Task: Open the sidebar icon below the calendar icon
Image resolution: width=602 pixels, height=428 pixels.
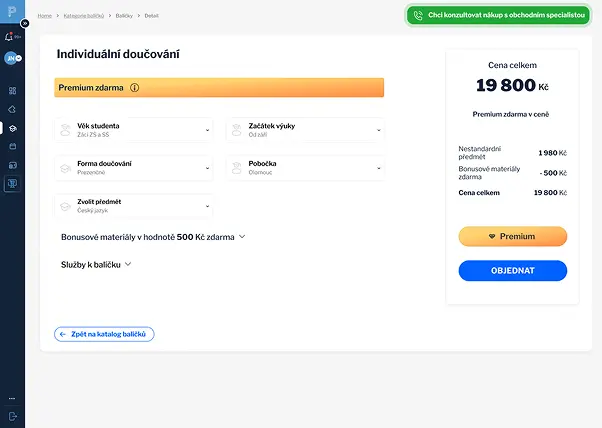Action: (12, 165)
